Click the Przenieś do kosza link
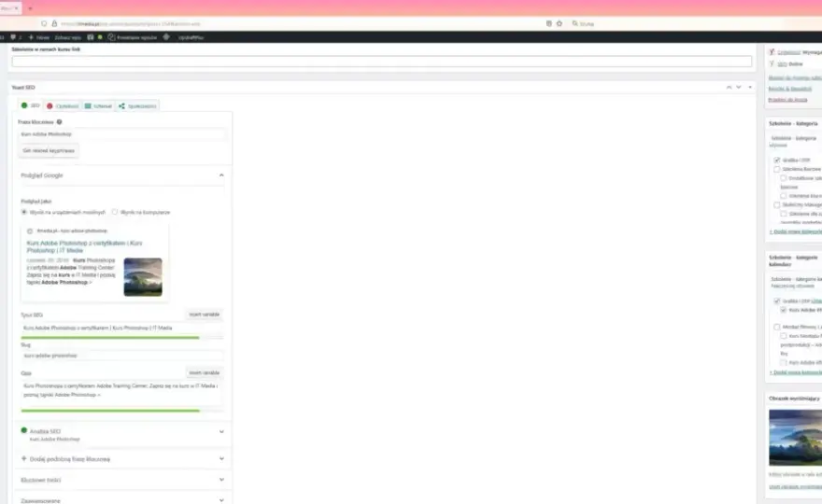This screenshot has height=504, width=822. click(787, 100)
